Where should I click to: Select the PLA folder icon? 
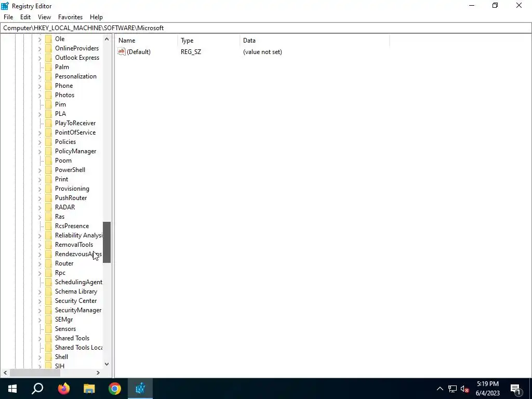click(x=48, y=114)
